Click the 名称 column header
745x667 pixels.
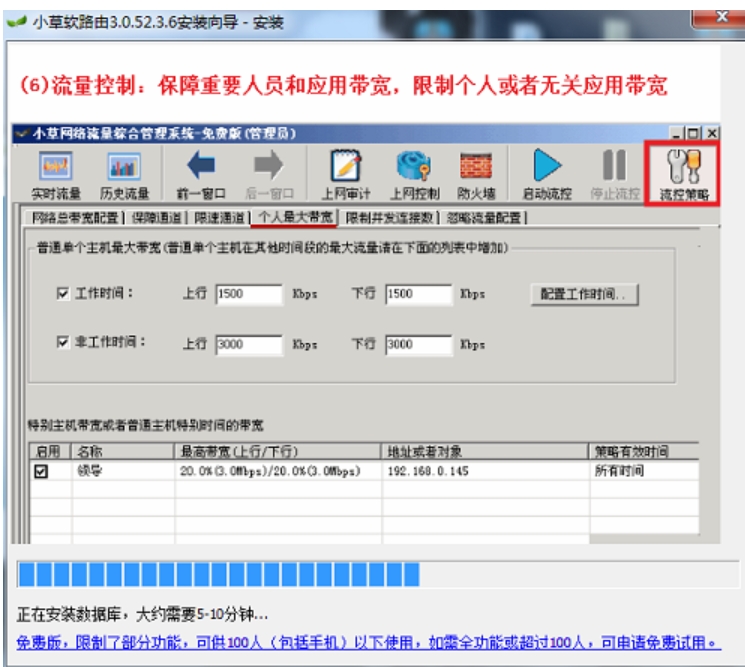[x=123, y=451]
